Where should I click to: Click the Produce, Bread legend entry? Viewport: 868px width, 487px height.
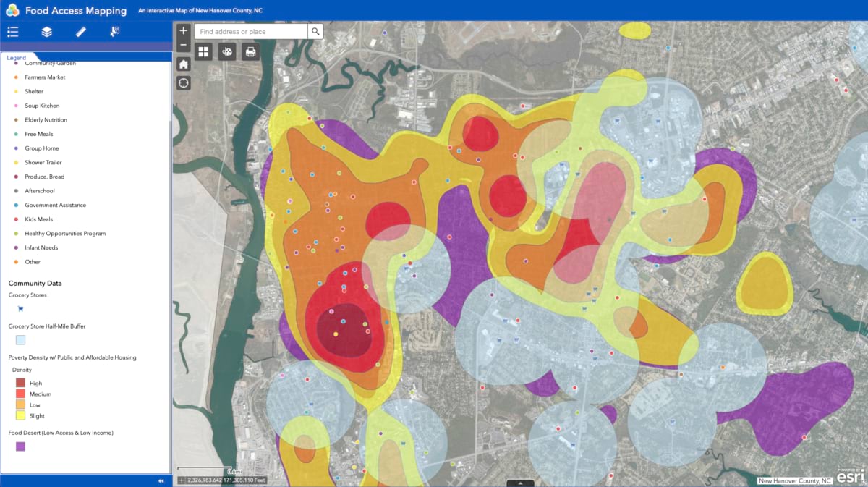[44, 177]
